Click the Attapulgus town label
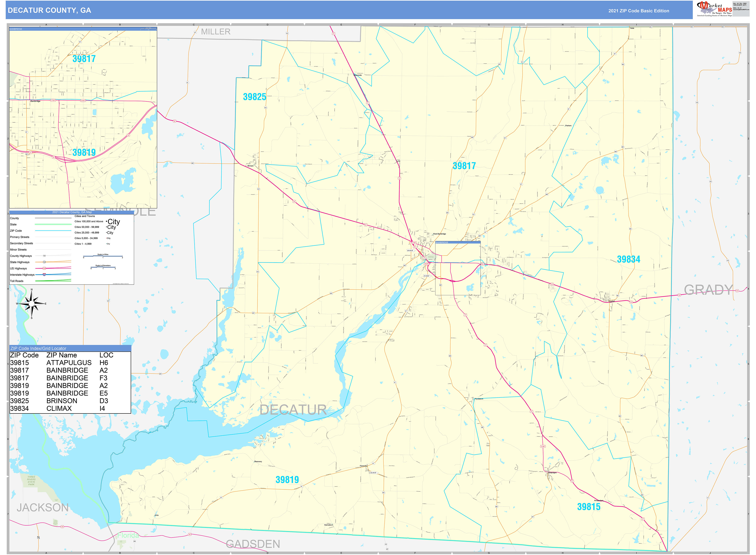Viewport: 756px width, 555px height. 552,473
